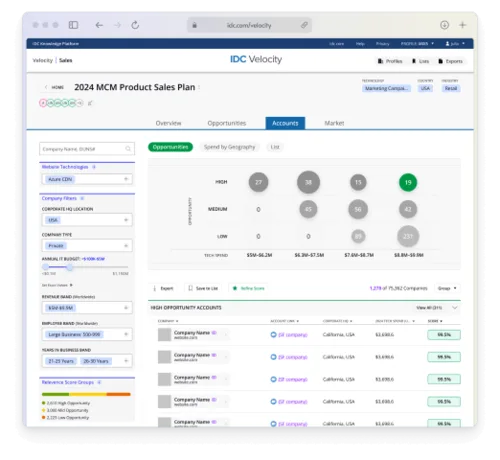
Task: Switch to the Market tab
Action: tap(334, 123)
